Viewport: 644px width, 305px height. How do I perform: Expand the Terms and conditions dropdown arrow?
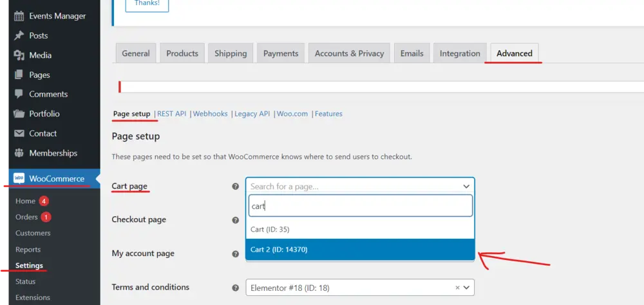coord(466,288)
